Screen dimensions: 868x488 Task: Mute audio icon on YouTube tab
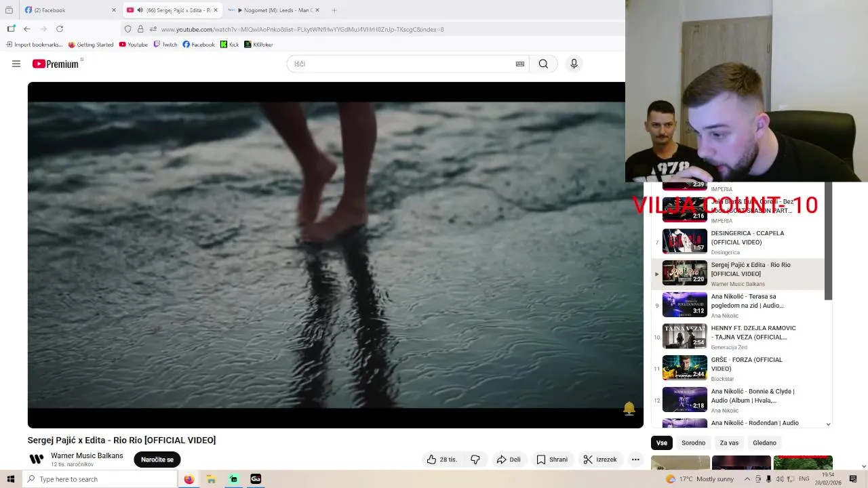coord(140,10)
